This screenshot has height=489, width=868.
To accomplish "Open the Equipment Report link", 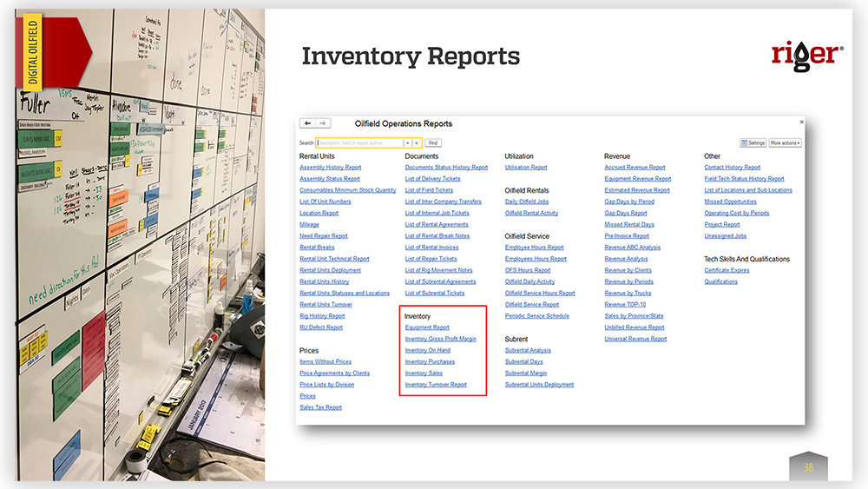I will [x=427, y=327].
